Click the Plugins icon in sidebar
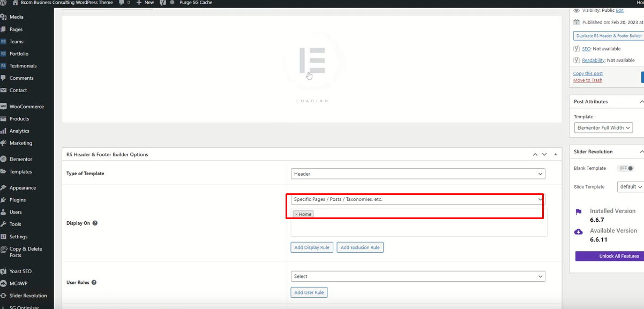 pyautogui.click(x=4, y=200)
